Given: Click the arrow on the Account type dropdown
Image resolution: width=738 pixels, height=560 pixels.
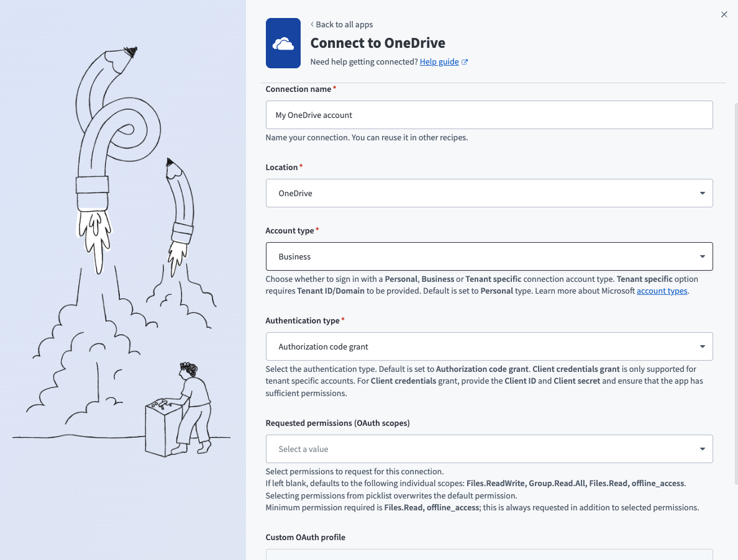Looking at the screenshot, I should pos(702,257).
